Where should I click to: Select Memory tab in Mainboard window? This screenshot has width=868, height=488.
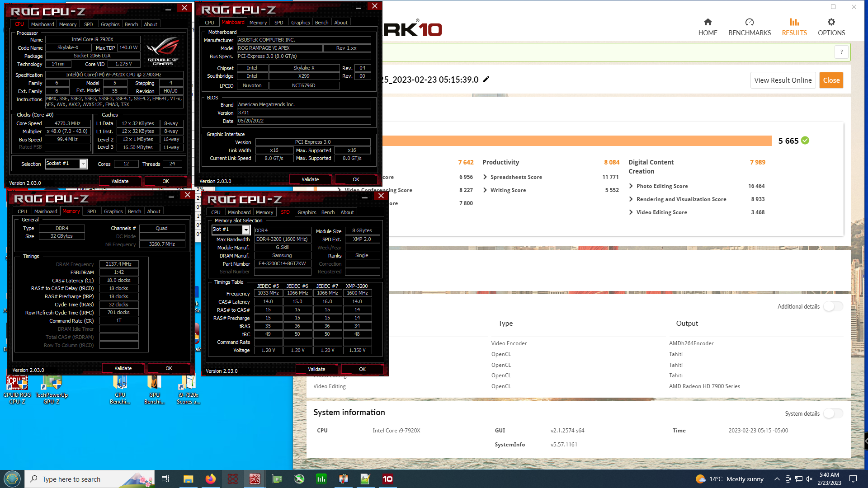tap(258, 23)
